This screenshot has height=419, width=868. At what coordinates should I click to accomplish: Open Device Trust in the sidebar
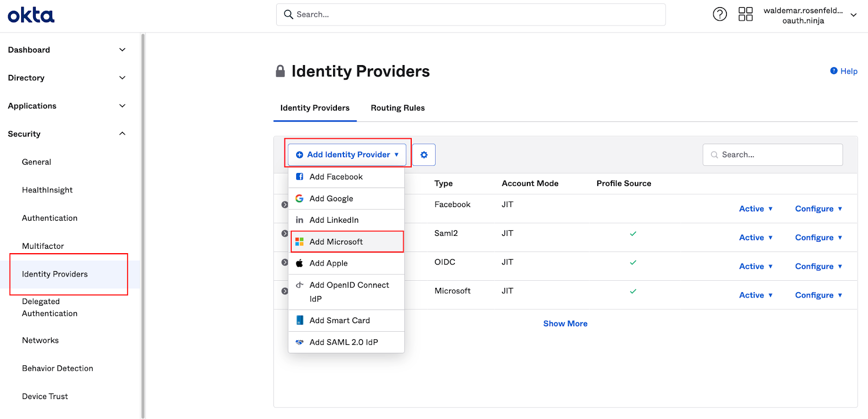click(x=45, y=397)
